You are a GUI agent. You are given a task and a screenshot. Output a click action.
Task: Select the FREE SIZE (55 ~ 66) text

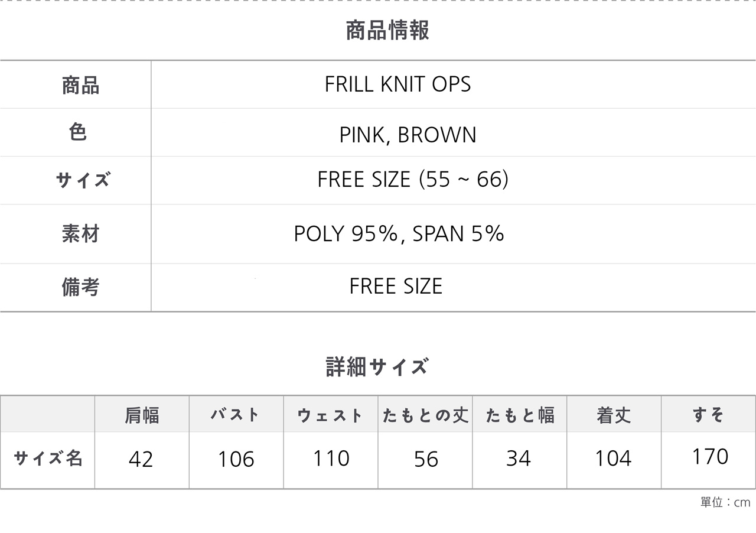pyautogui.click(x=413, y=179)
